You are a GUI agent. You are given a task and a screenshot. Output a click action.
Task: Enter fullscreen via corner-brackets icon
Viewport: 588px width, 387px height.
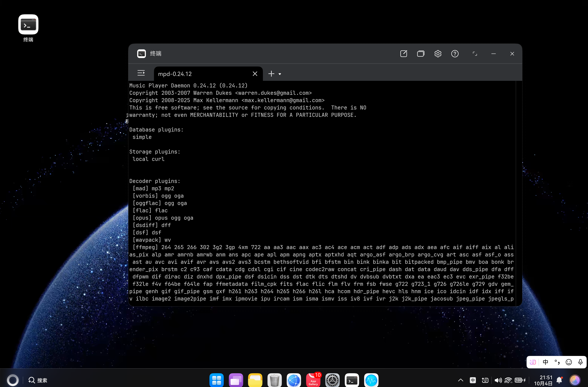click(x=475, y=54)
